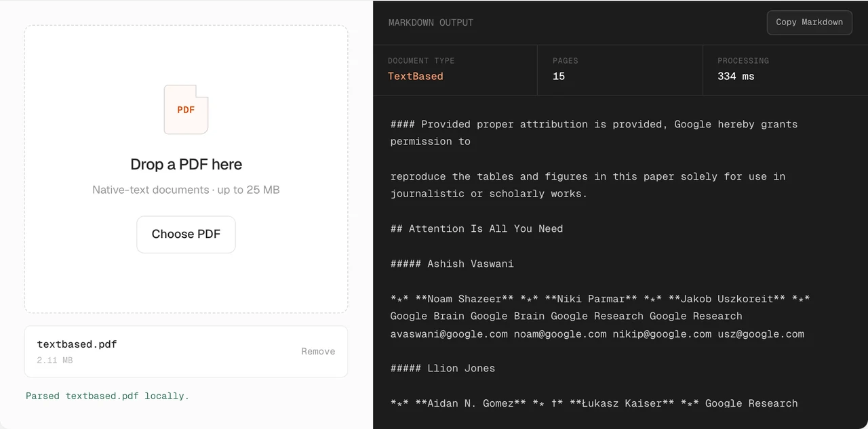
Task: Click the line containing '**Aidan N. Gomez**'
Action: (x=594, y=404)
